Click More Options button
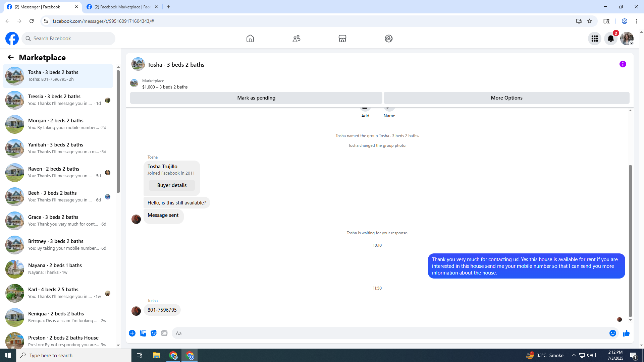644x362 pixels. point(506,98)
